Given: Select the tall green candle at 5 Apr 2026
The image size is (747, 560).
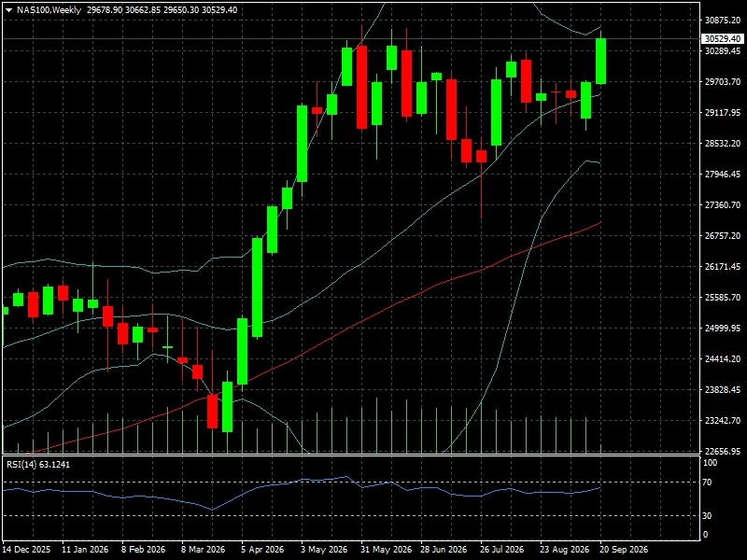Looking at the screenshot, I should click(258, 287).
